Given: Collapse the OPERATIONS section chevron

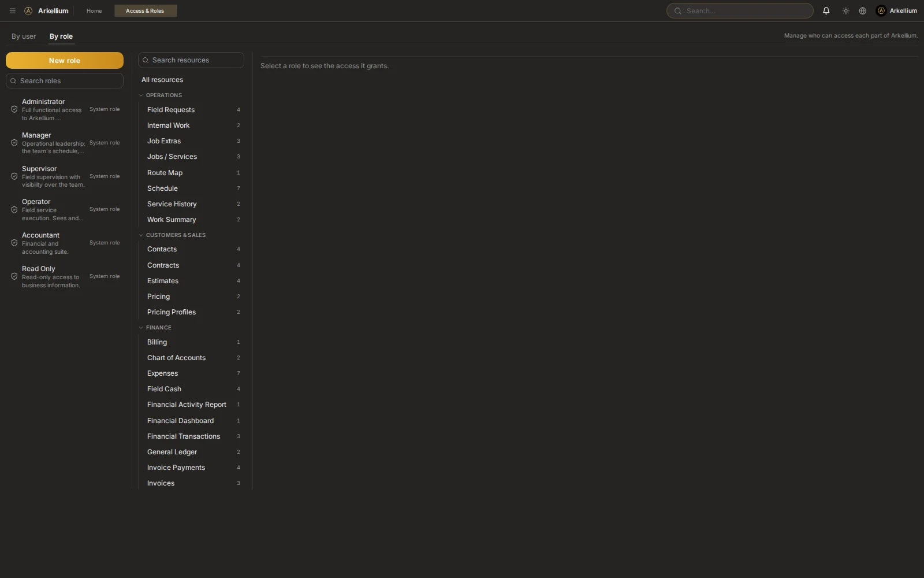Looking at the screenshot, I should [x=141, y=95].
